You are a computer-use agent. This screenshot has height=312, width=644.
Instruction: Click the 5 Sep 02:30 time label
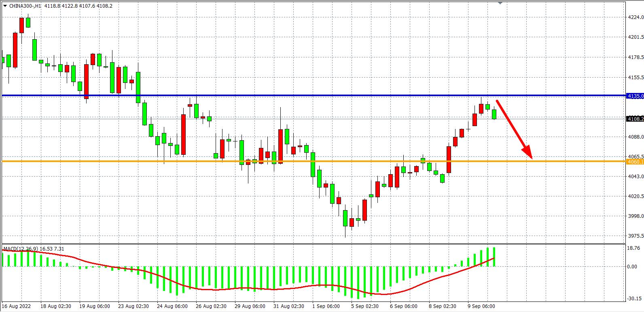(365, 306)
